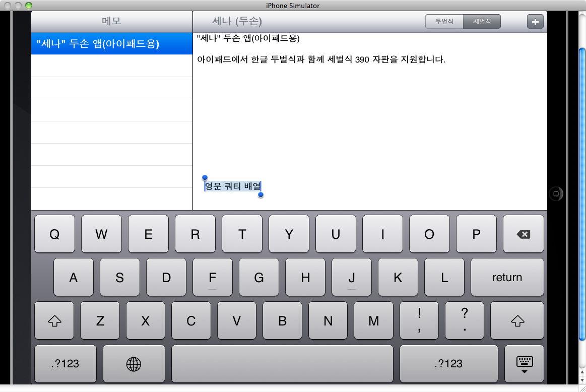The width and height of the screenshot is (586, 392).
Task: Switch to 세벌식 keyboard layout
Action: pyautogui.click(x=482, y=22)
